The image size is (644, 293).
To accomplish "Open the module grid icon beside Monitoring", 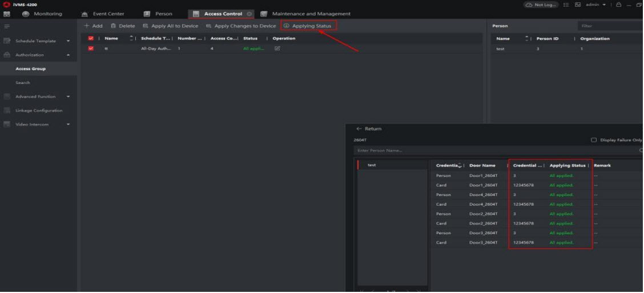I will [8, 14].
